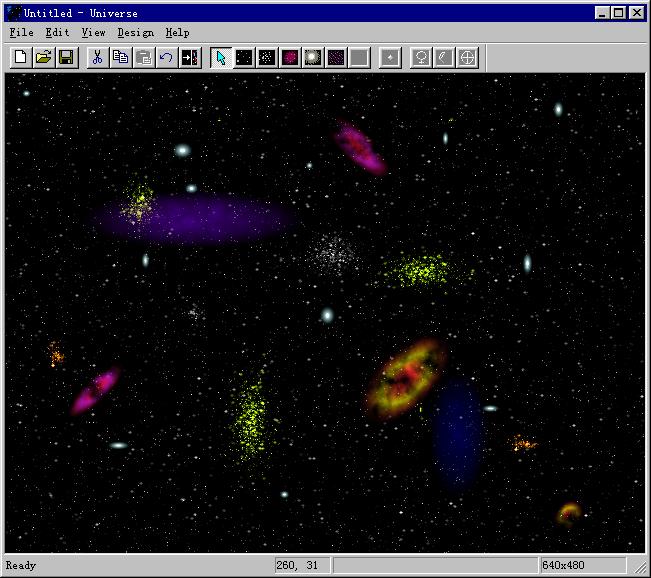Click the circle-with-stem grey tool icon

[421, 57]
